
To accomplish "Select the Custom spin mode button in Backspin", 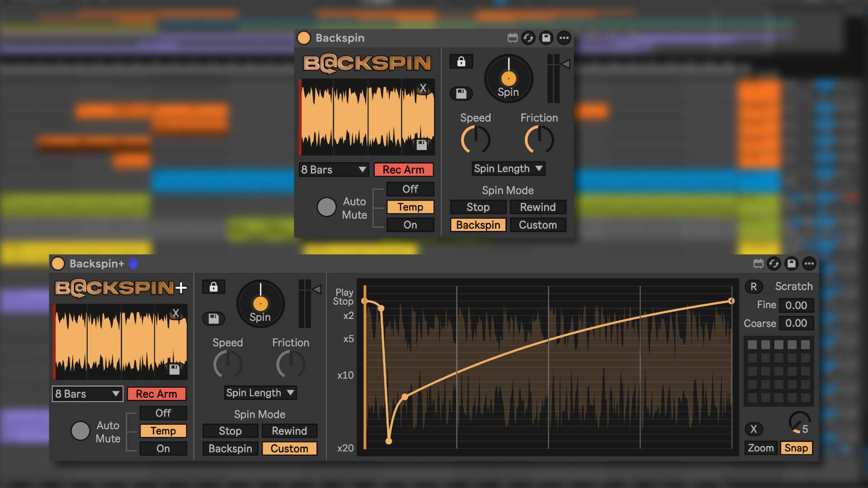I will pyautogui.click(x=538, y=225).
